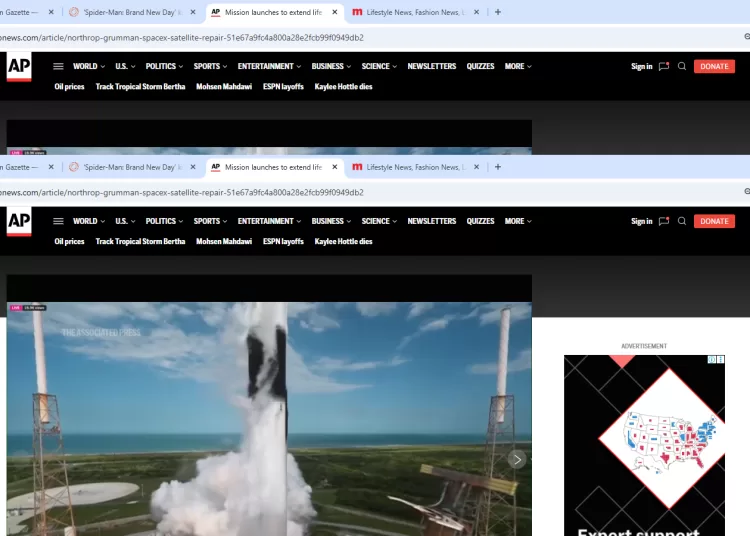Open QUIZZES in the lower window
The width and height of the screenshot is (750, 536).
(x=480, y=221)
